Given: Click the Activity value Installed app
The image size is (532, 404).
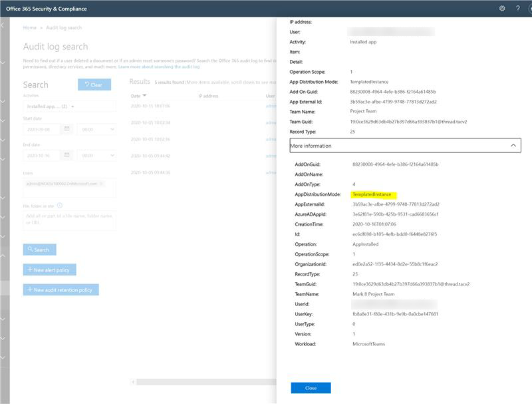Looking at the screenshot, I should pos(363,42).
